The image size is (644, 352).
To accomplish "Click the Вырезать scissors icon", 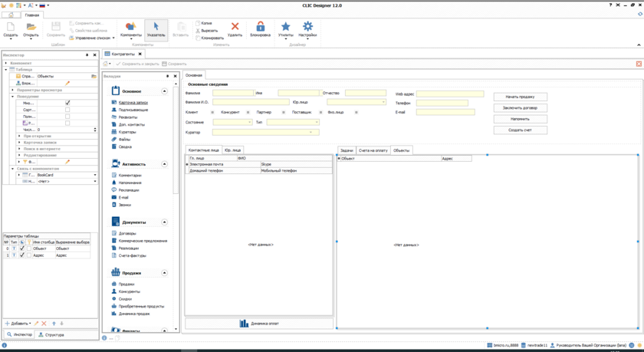I will [198, 31].
